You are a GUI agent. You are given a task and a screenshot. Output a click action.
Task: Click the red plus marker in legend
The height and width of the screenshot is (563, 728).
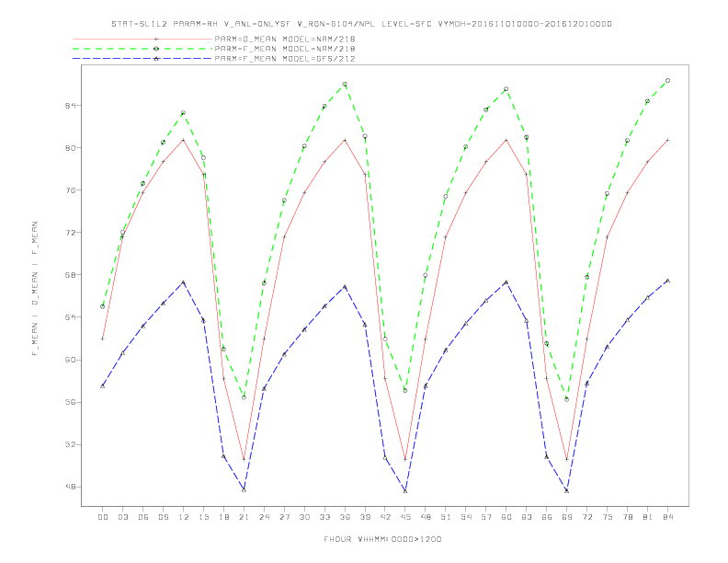point(156,39)
